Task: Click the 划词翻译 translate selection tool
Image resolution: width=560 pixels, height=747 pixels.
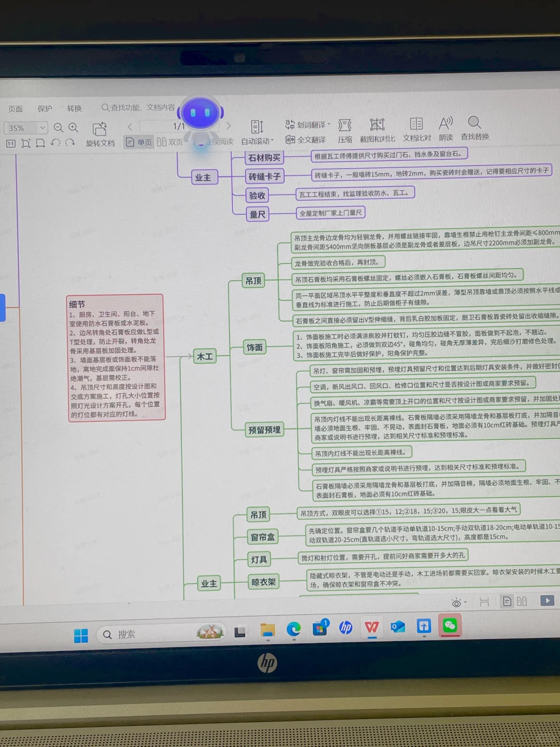Action: [x=307, y=125]
